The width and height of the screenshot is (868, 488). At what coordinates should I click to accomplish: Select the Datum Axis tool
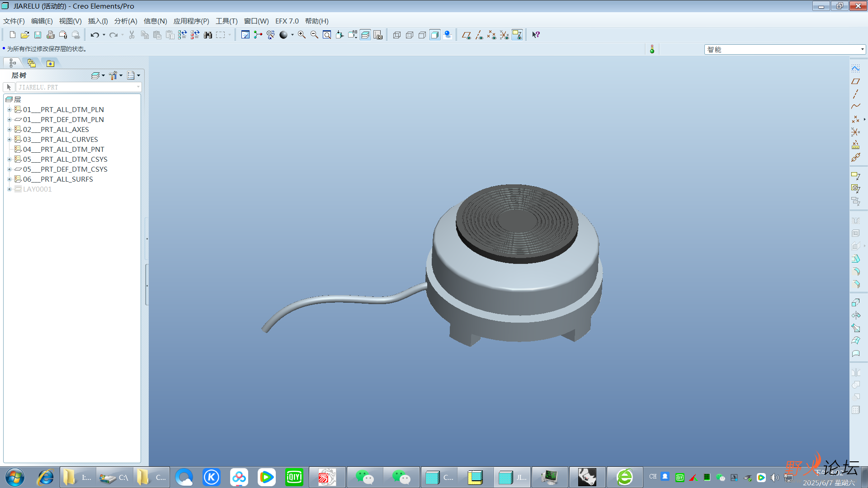[x=855, y=94]
